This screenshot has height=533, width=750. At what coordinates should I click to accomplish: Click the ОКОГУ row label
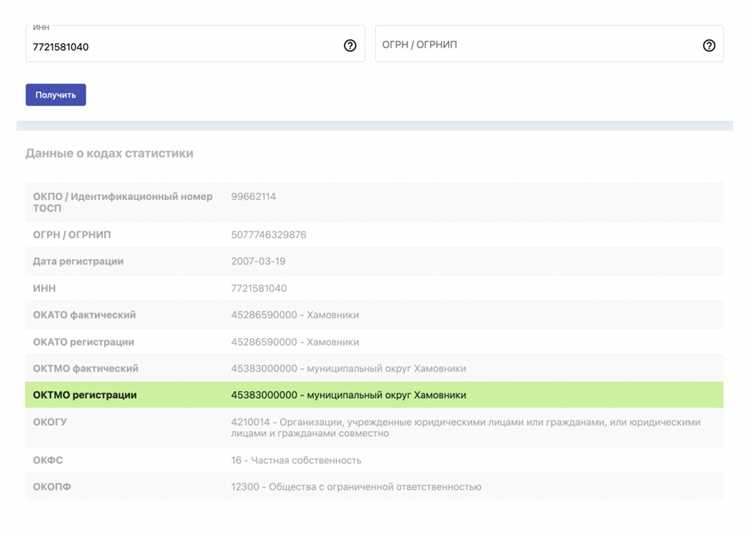coord(50,422)
